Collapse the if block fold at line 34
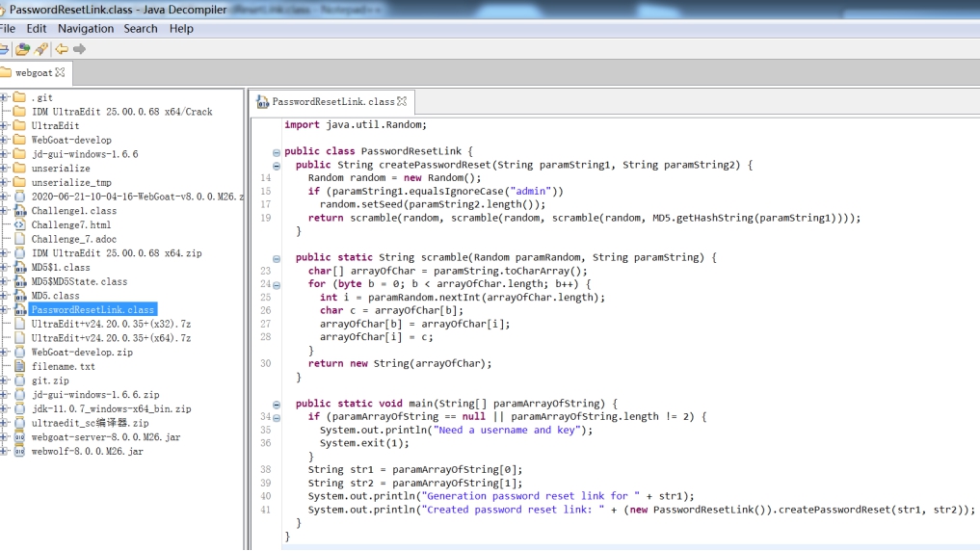 (277, 418)
